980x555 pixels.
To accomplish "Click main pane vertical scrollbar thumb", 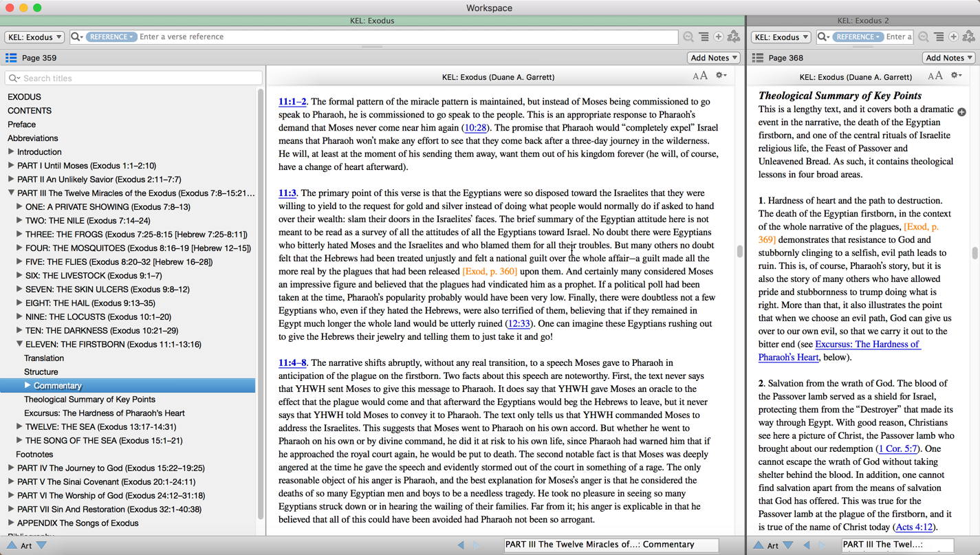I will point(739,252).
